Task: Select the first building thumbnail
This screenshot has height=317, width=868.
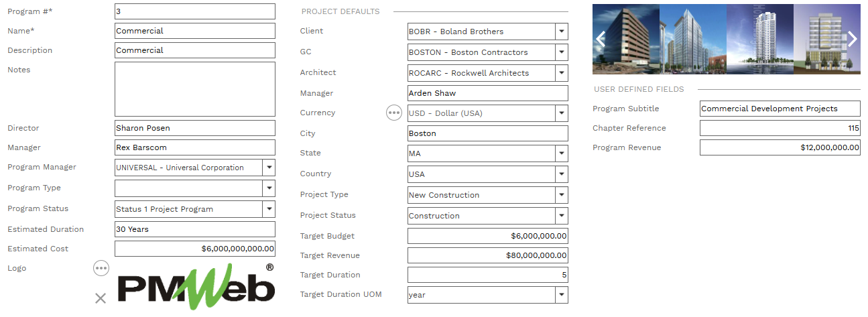Action: pos(630,39)
